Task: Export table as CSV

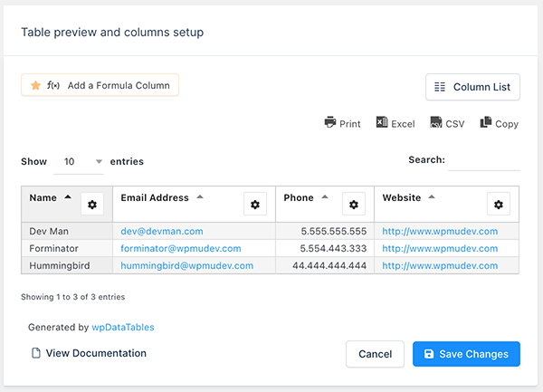Action: (447, 123)
